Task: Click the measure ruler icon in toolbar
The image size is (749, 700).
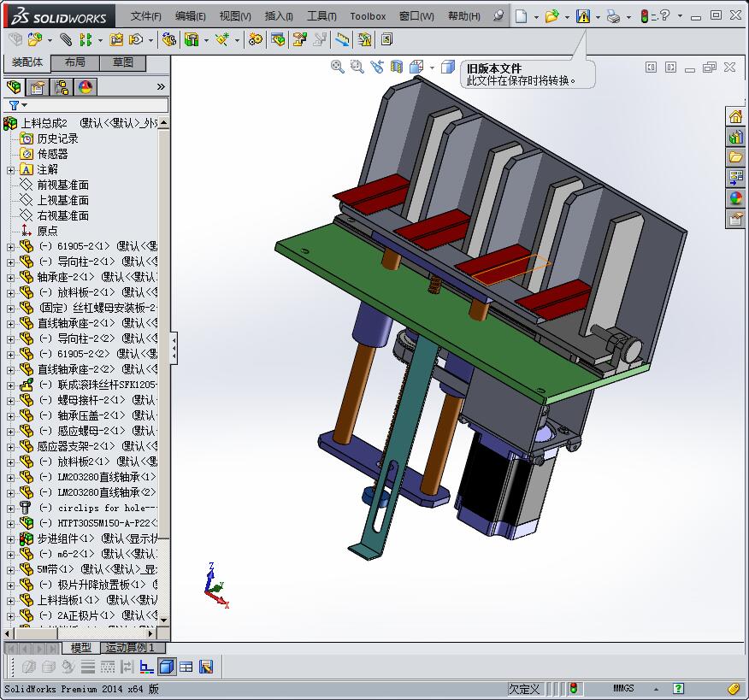Action: pos(342,39)
